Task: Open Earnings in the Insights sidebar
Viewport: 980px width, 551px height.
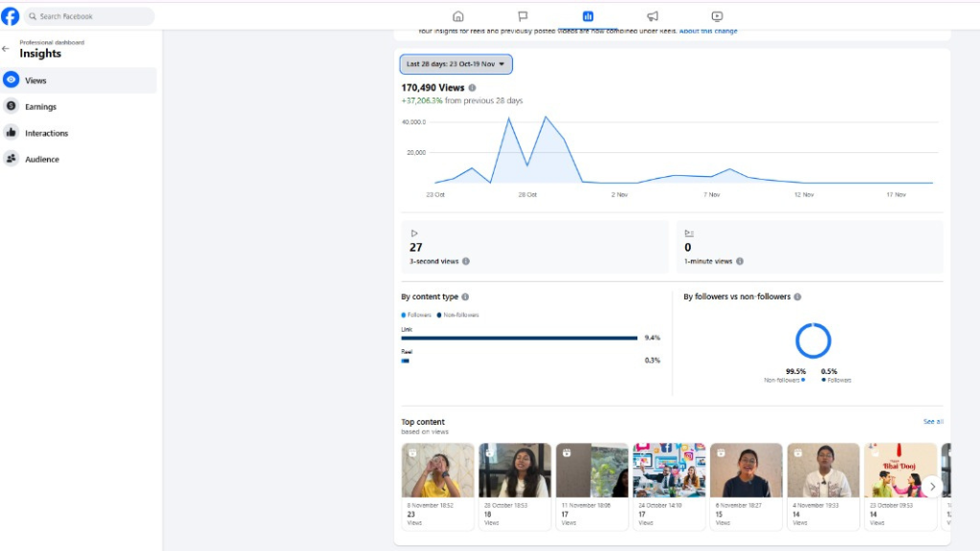Action: [x=40, y=107]
